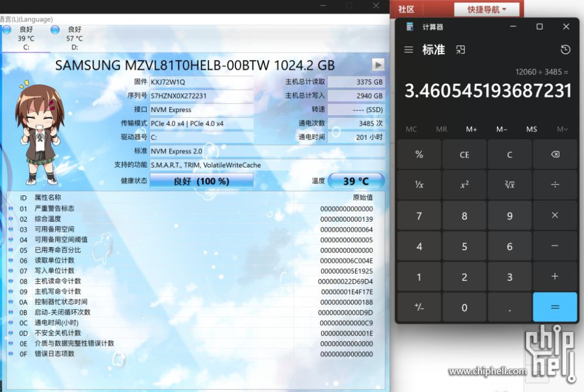Click the firmware field KXJ72W1Q
This screenshot has height=392, width=584.
pyautogui.click(x=201, y=82)
